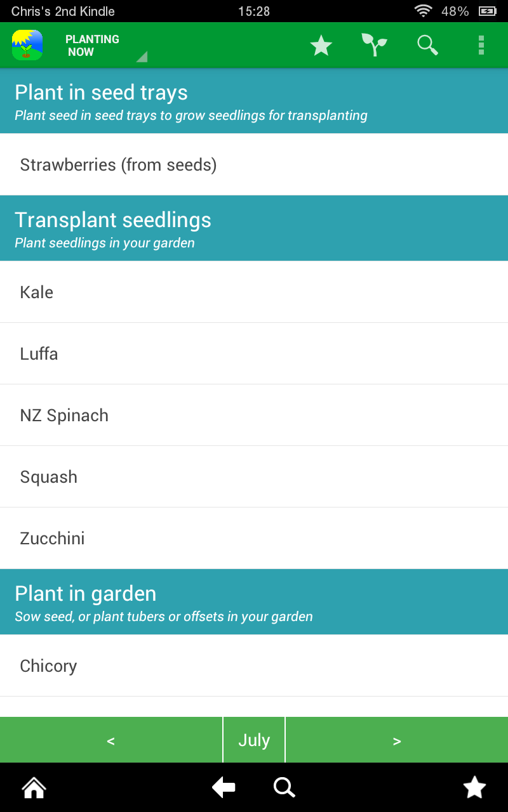Open search using the magnifier in the toolbar
Viewport: 508px width, 812px height.
pos(427,45)
